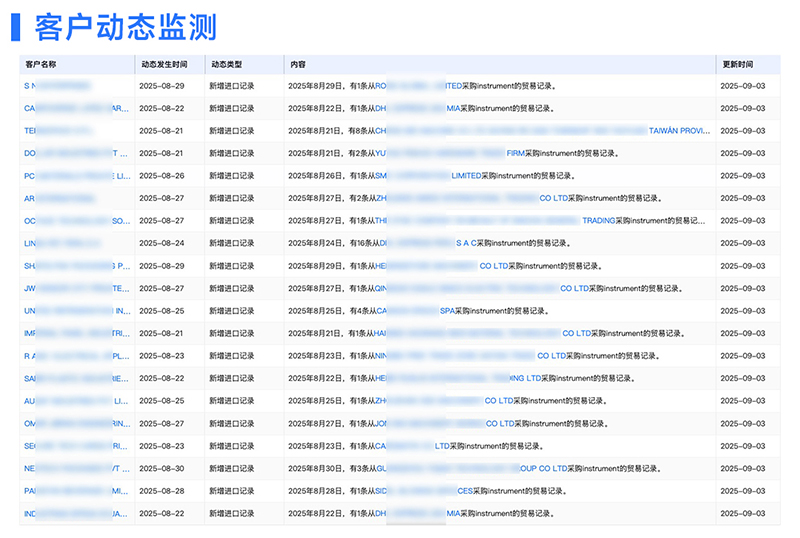
Task: Open "QIN... CO LTD" supplier link
Action: 482,288
